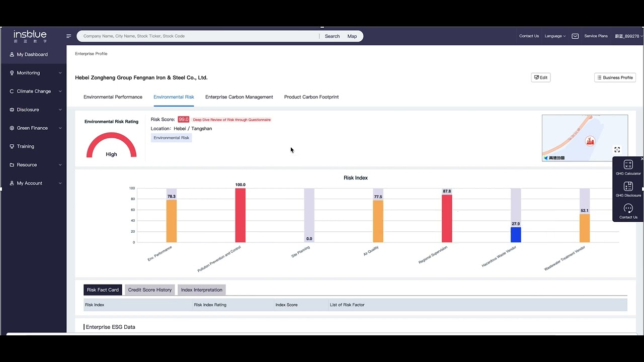Image resolution: width=644 pixels, height=362 pixels.
Task: Open Deep Dive Review questionnaire link
Action: pyautogui.click(x=232, y=120)
